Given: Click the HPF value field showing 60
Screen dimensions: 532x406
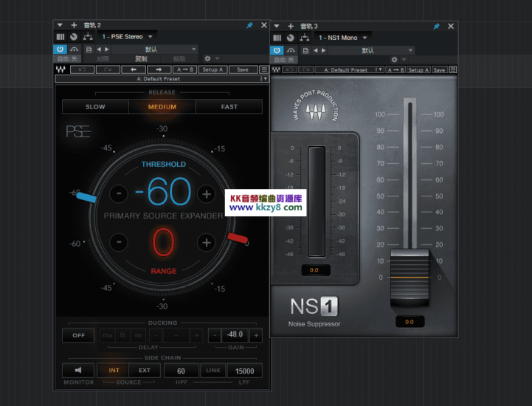Looking at the screenshot, I should (x=182, y=371).
